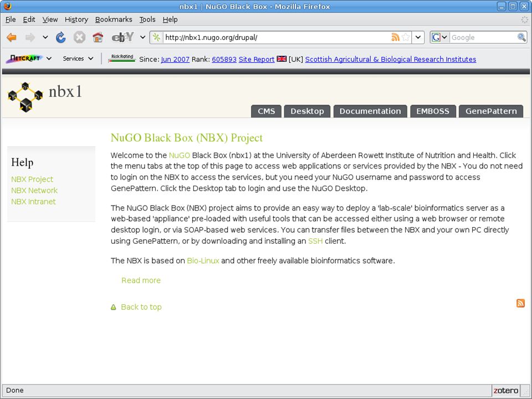Expand the address bar URL history dropdown
Viewport: 532px width, 399px height.
click(418, 37)
